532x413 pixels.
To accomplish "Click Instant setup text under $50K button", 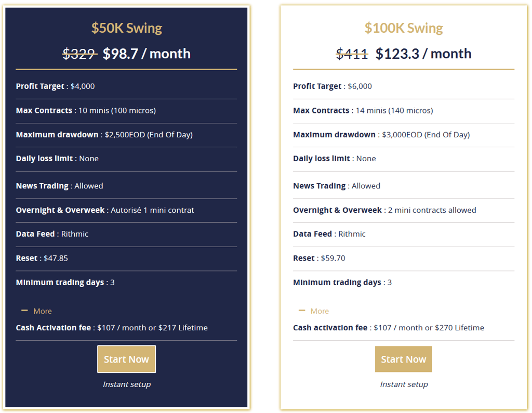I will [127, 384].
